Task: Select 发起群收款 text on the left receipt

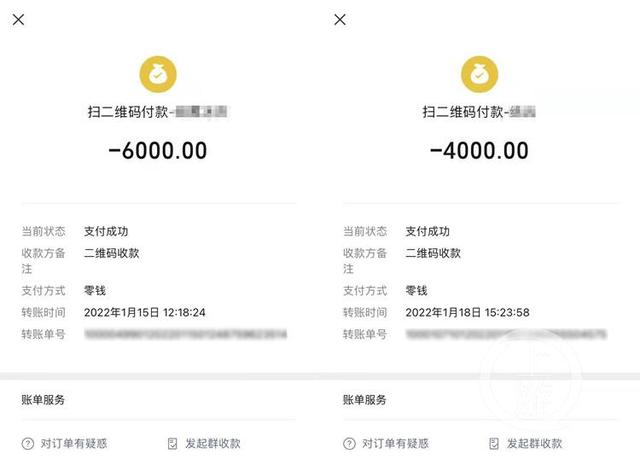Action: pyautogui.click(x=212, y=443)
